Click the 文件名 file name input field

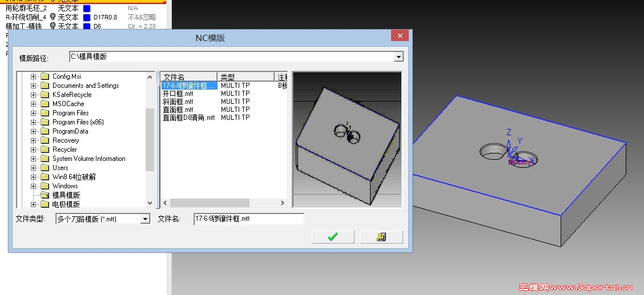click(249, 219)
